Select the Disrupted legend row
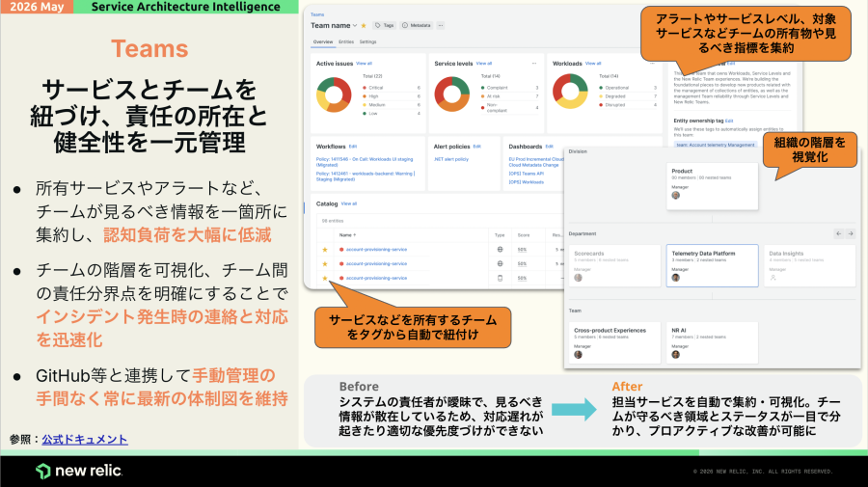868x487 pixels. (x=628, y=104)
